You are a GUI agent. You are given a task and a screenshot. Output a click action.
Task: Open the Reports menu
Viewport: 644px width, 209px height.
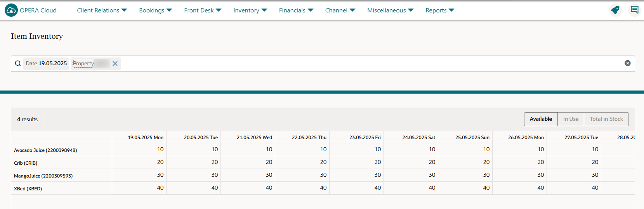tap(439, 10)
